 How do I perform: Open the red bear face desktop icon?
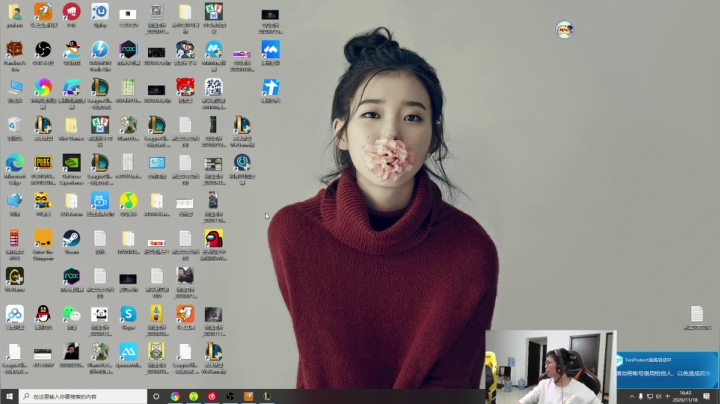coord(185,88)
